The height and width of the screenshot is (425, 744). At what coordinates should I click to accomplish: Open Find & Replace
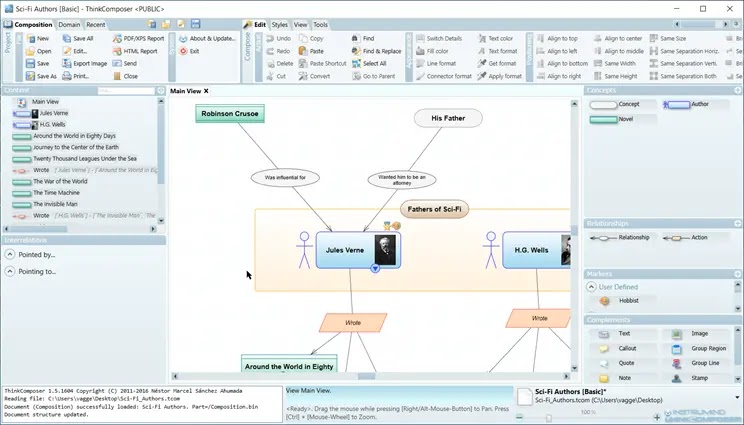377,51
